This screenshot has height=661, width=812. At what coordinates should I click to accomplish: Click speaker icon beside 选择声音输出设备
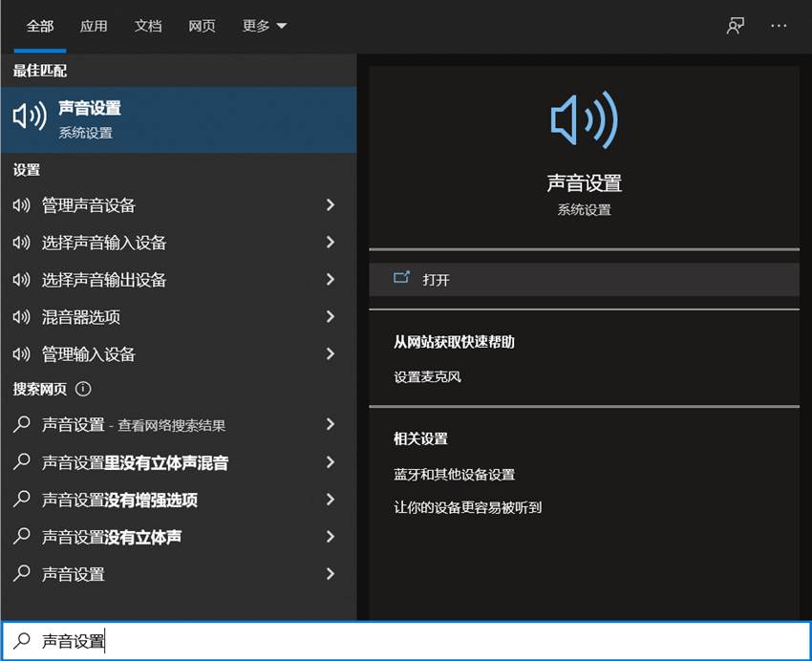(x=21, y=280)
